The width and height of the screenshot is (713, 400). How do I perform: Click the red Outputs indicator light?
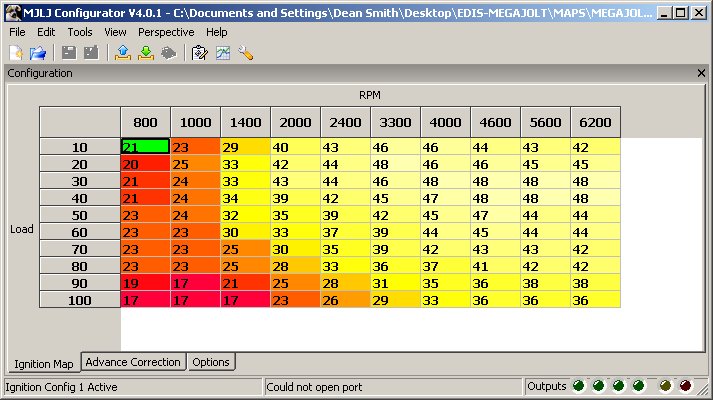pos(685,386)
